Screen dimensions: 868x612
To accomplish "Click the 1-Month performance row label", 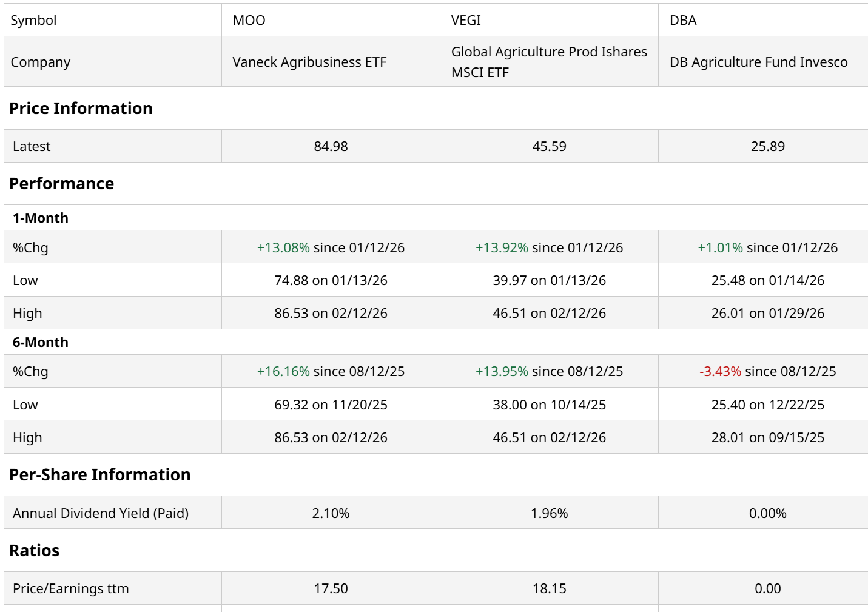I will [x=41, y=218].
